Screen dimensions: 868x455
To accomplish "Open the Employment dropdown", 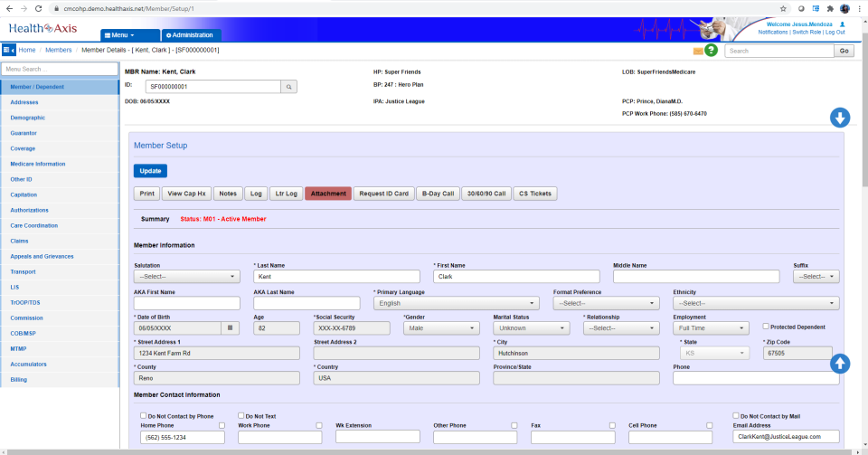I will [711, 328].
